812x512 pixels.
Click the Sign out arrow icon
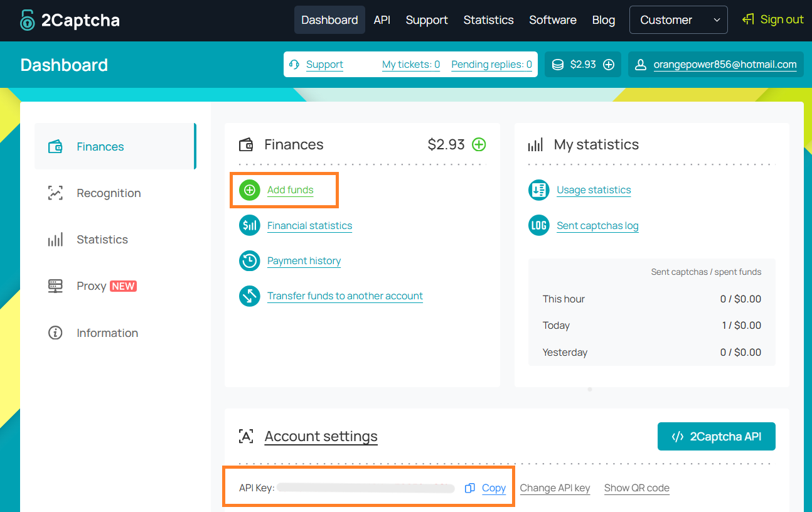pos(748,19)
